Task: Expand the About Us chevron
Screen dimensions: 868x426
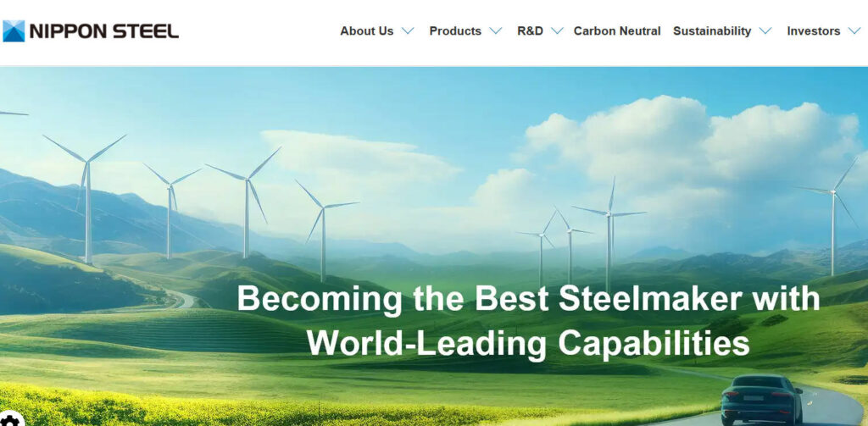Action: [408, 31]
